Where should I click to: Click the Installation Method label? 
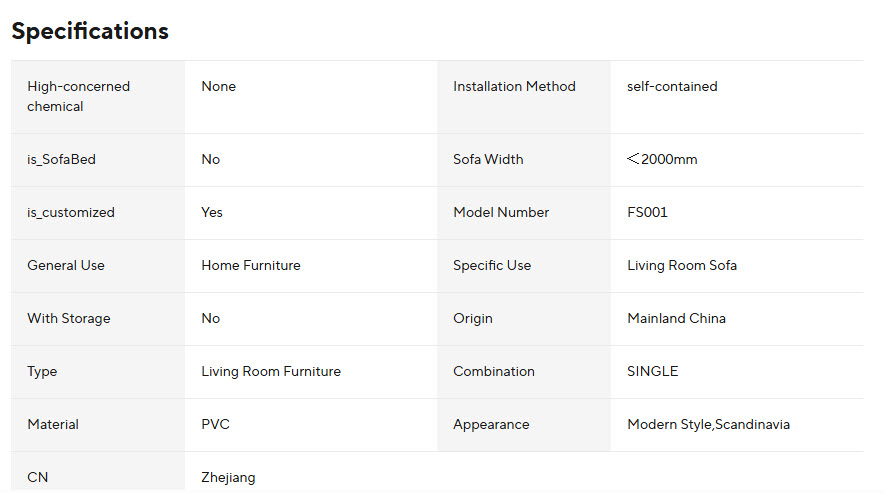(x=514, y=87)
